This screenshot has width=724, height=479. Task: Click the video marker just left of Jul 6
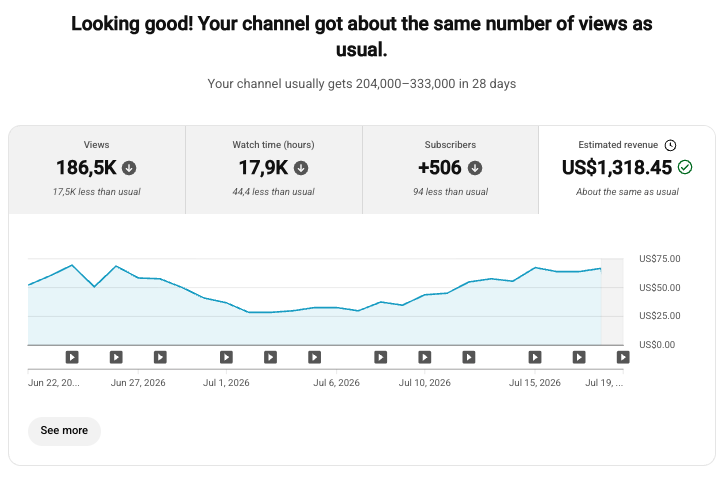(314, 357)
